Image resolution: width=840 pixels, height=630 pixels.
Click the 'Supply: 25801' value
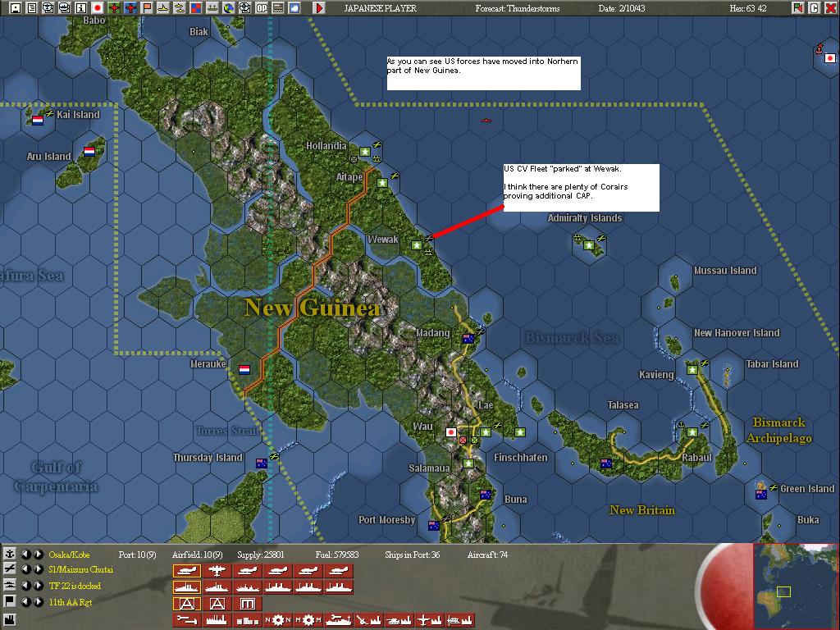pos(261,555)
